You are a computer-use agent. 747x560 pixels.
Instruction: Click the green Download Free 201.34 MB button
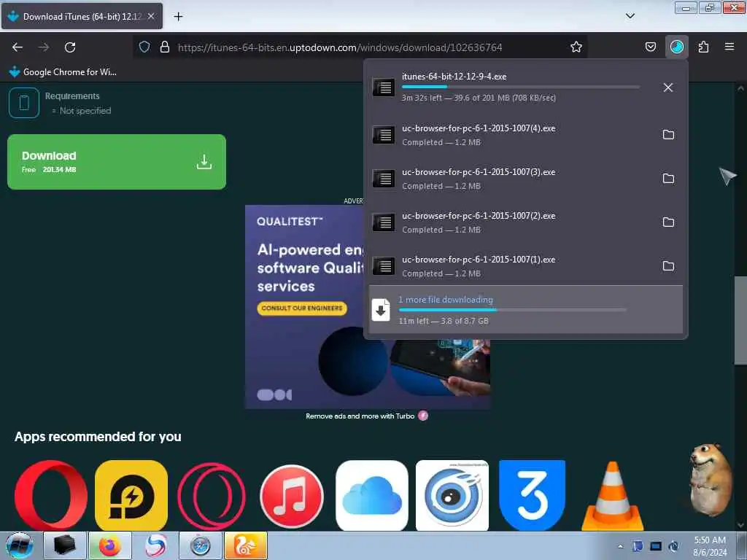(117, 162)
